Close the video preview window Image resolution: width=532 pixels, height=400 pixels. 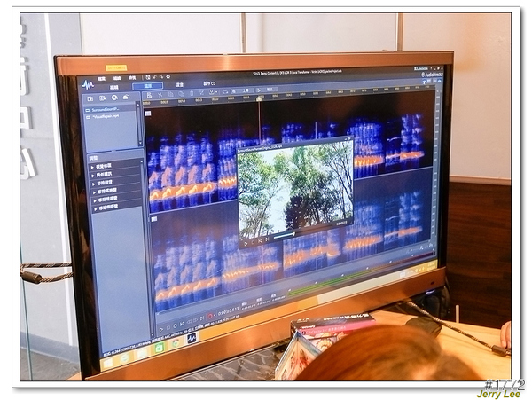point(348,138)
